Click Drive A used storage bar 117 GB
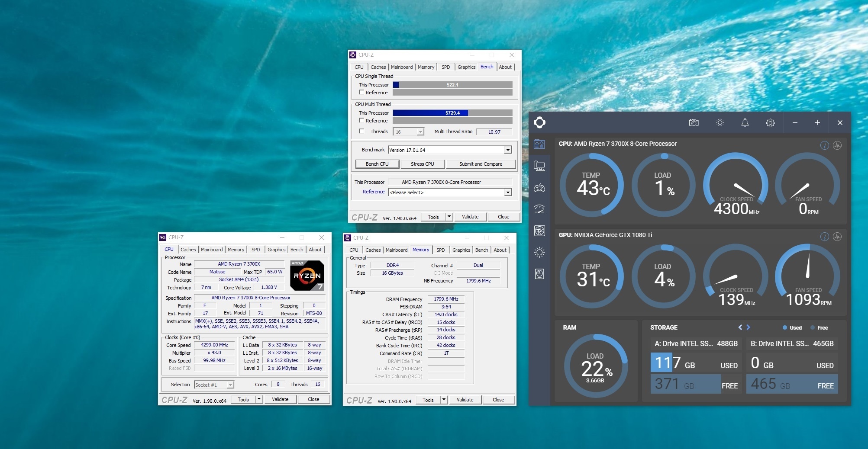The image size is (868, 449). click(x=696, y=362)
